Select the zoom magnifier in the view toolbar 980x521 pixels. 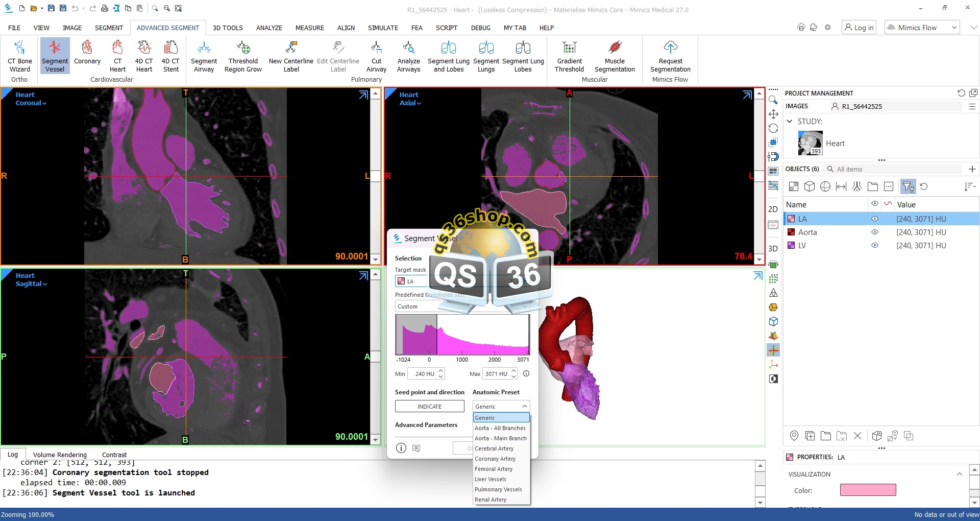point(773,100)
